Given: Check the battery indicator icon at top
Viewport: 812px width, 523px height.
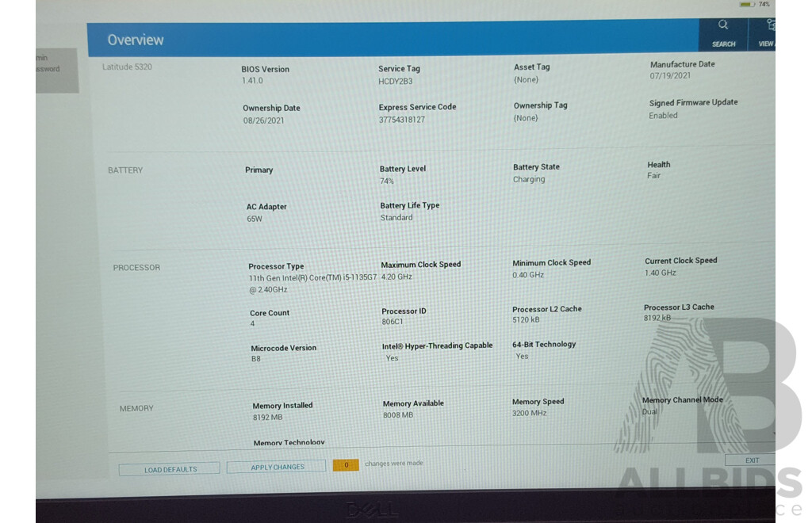Looking at the screenshot, I should 747,5.
